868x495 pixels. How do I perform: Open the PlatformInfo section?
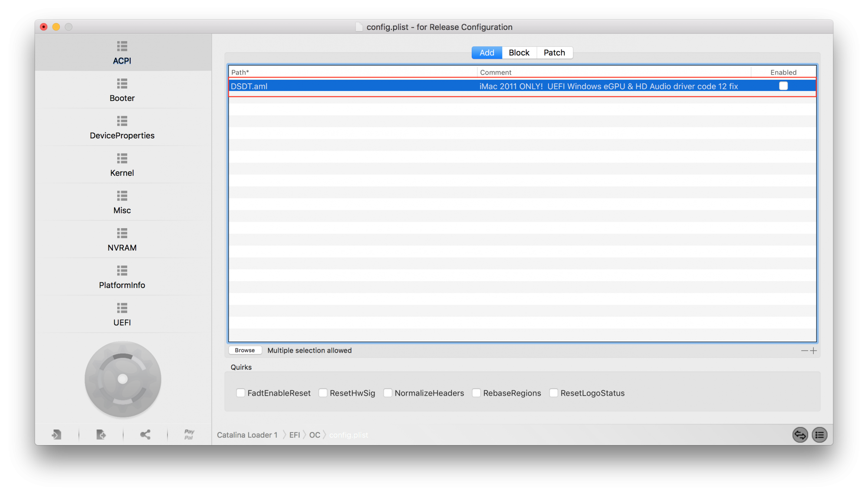pyautogui.click(x=122, y=276)
